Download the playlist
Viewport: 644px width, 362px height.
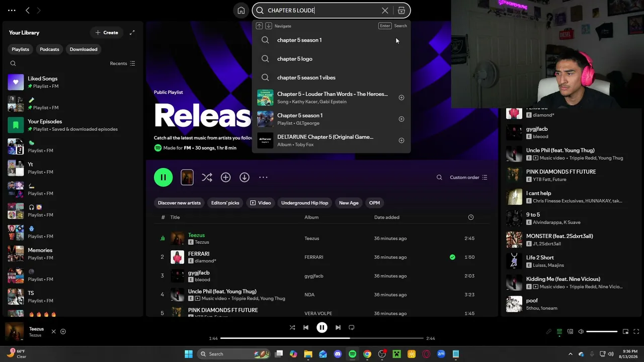click(245, 177)
